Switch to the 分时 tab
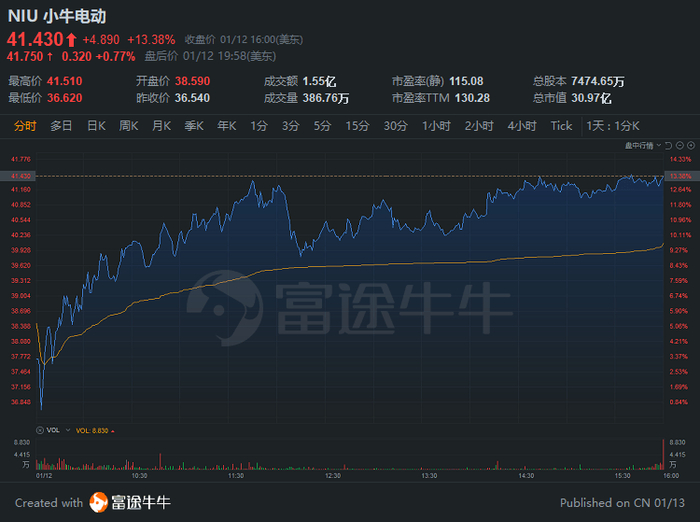Image resolution: width=700 pixels, height=522 pixels. tap(25, 126)
